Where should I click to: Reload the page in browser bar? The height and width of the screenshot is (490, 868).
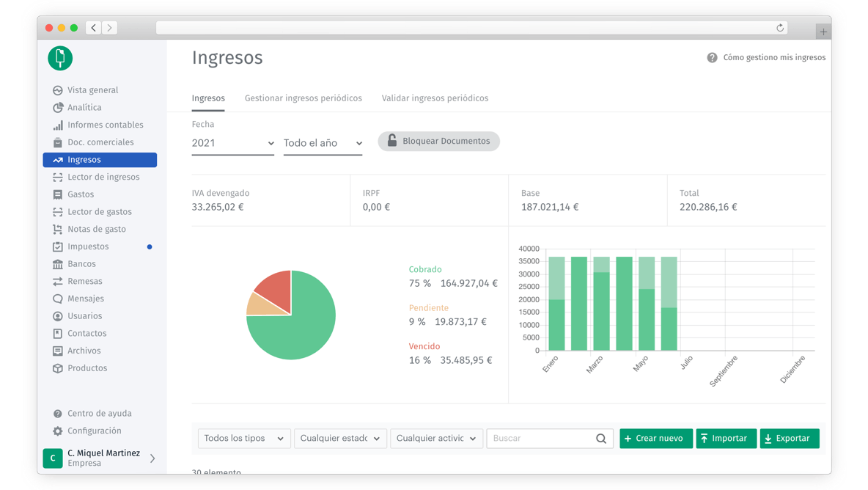click(780, 28)
